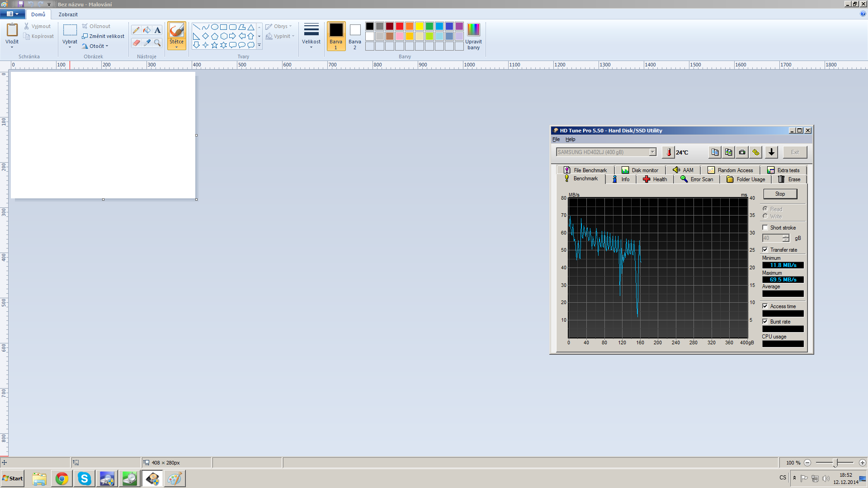Select the Text tool
868x488 pixels.
[x=157, y=30]
